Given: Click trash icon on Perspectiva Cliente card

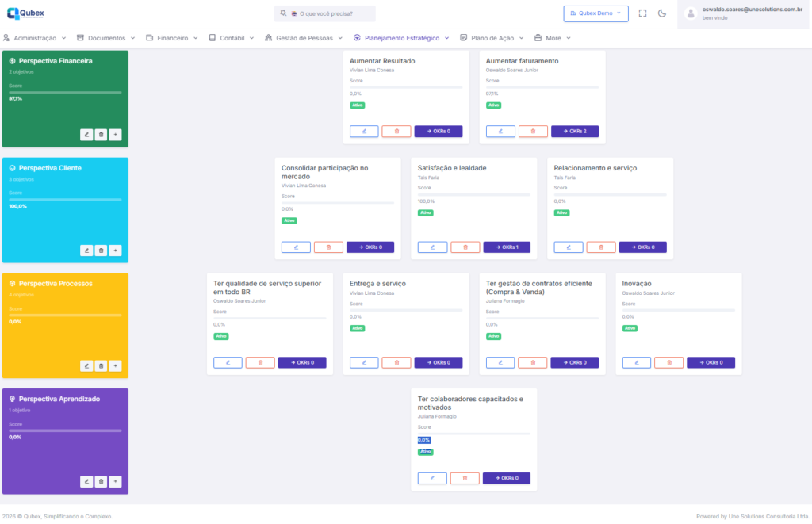Looking at the screenshot, I should 101,251.
